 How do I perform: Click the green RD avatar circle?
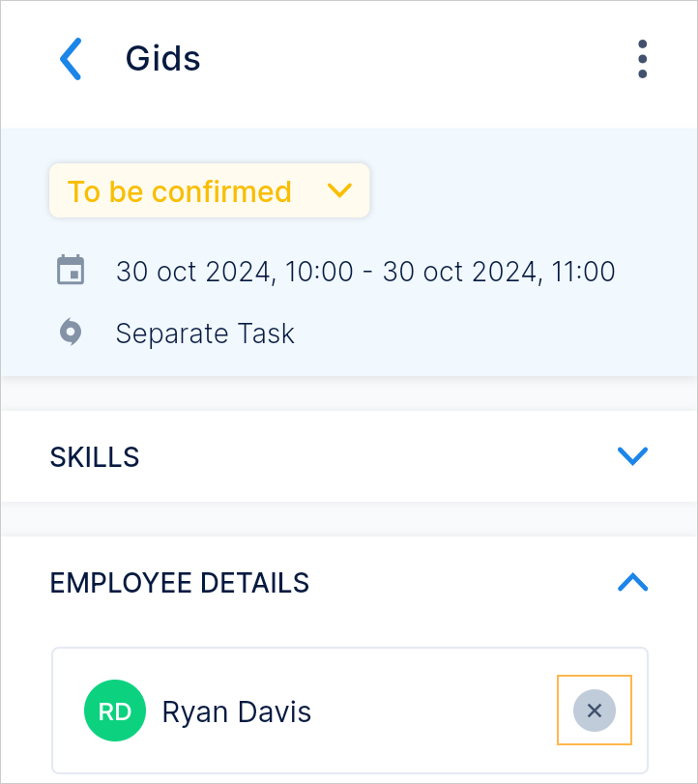[x=114, y=711]
